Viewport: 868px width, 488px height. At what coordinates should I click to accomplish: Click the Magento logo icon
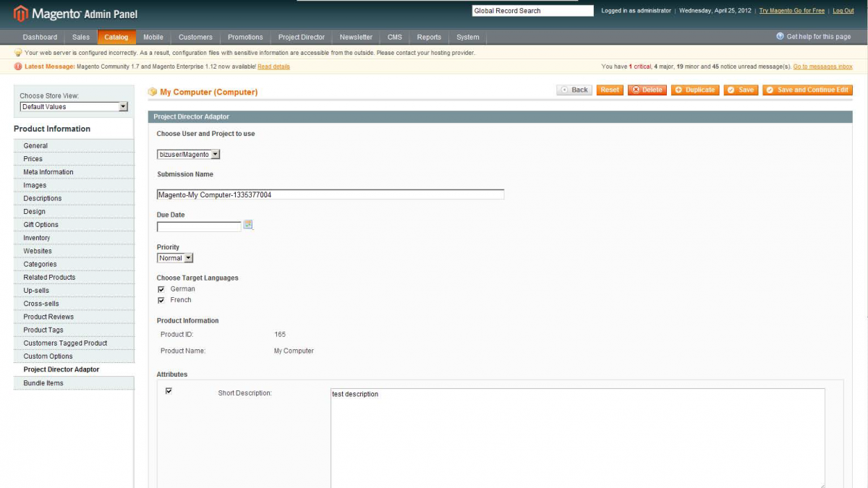21,13
